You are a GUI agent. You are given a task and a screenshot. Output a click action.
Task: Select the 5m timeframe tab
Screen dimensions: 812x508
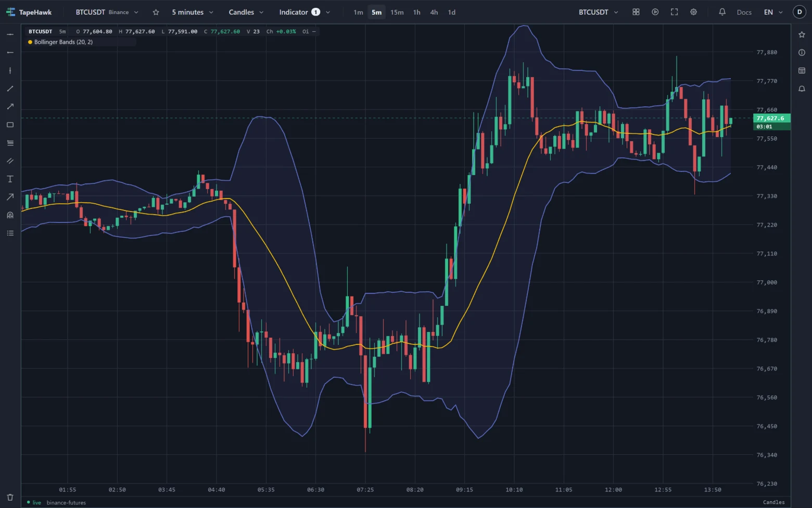click(x=376, y=12)
